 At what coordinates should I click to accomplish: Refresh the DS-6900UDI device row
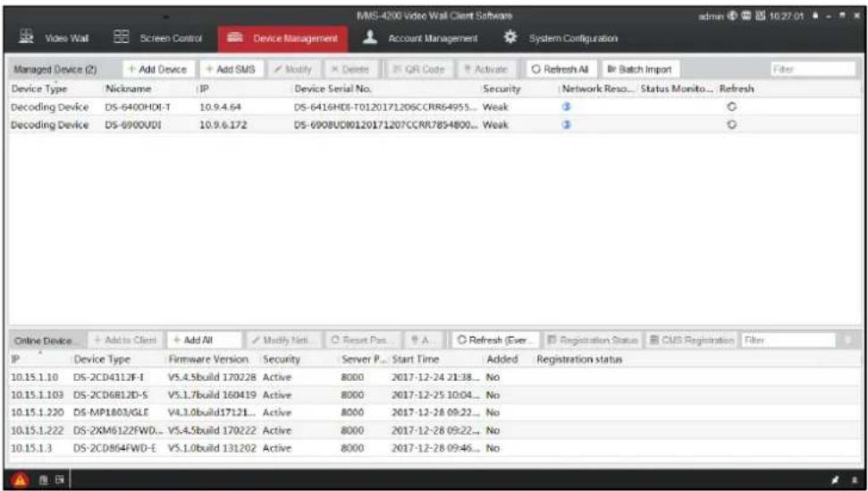732,125
